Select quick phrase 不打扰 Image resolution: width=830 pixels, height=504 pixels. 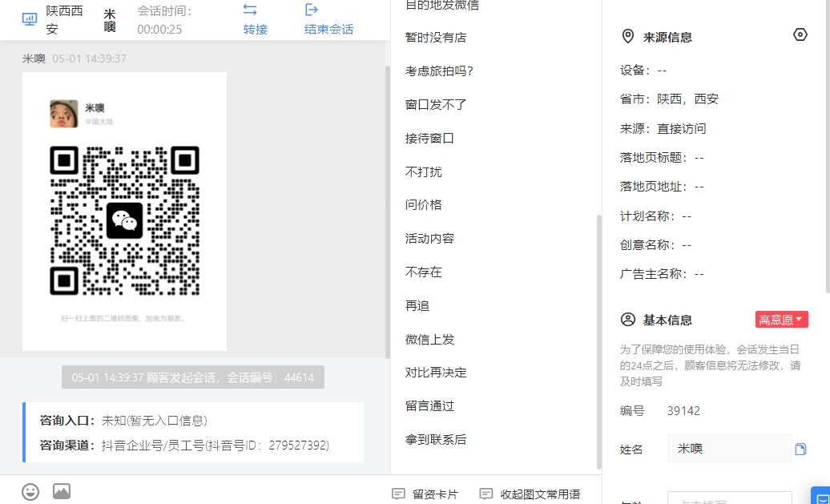[x=424, y=171]
